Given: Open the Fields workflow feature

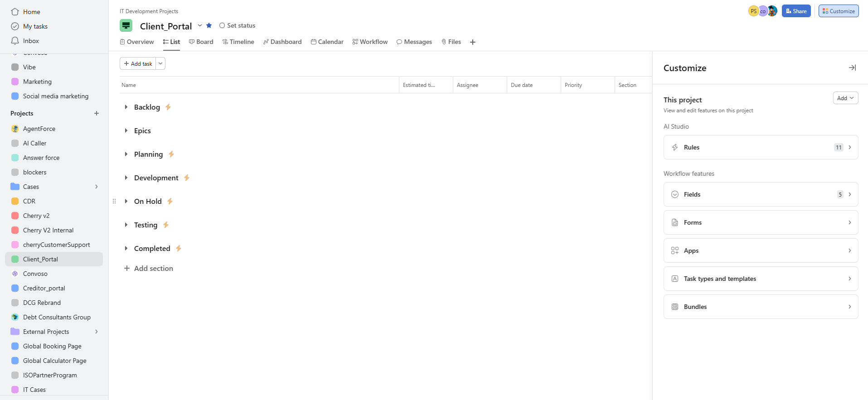Looking at the screenshot, I should (x=761, y=194).
